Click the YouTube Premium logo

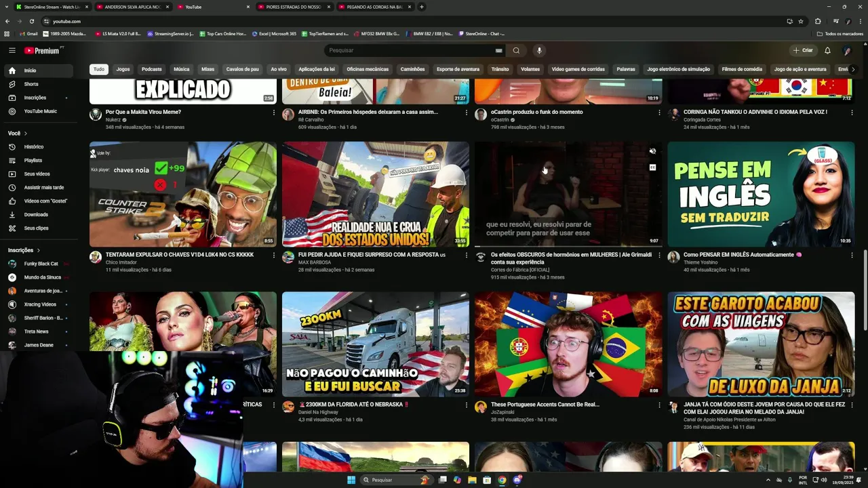coord(43,50)
